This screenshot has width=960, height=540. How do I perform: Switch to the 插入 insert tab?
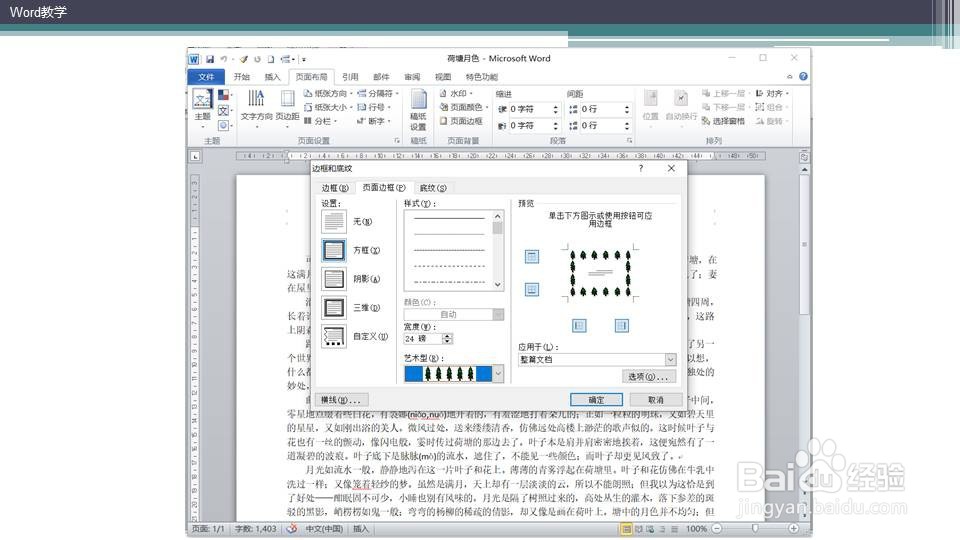click(272, 77)
